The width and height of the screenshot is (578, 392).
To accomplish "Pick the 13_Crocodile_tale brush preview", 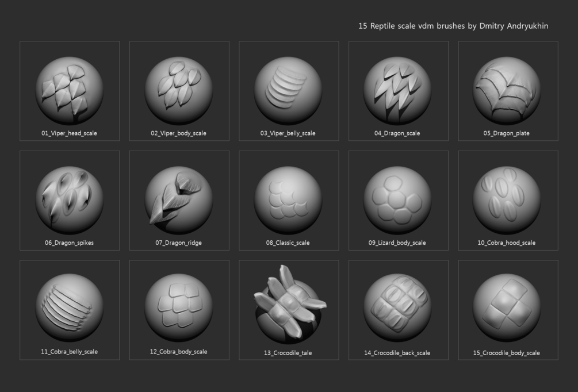I will (290, 304).
